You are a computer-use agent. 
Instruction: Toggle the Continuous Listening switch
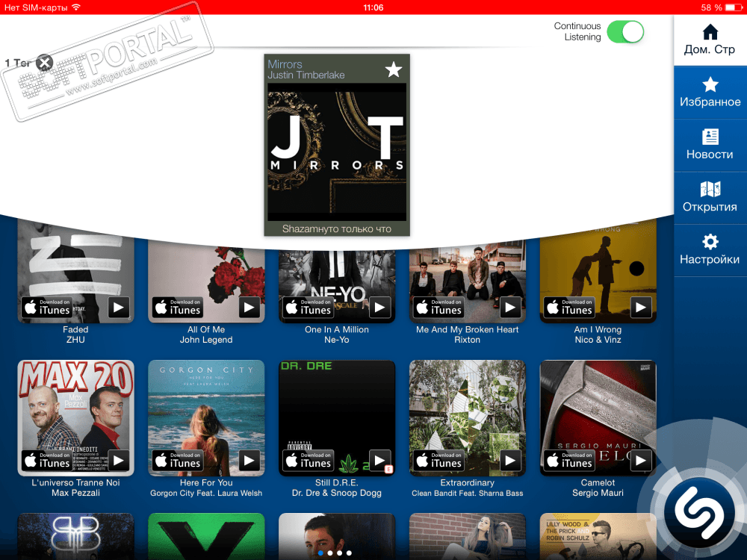[x=625, y=32]
